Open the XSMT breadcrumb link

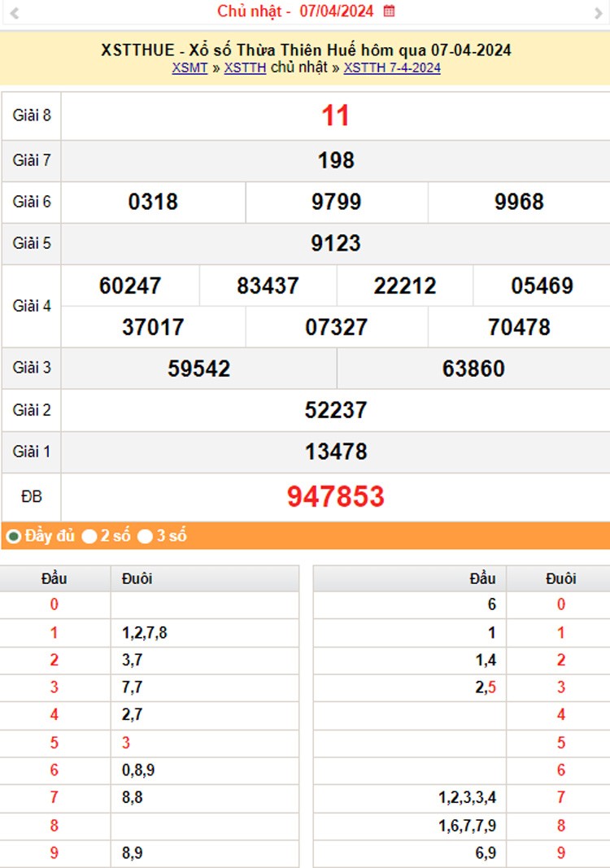point(190,68)
